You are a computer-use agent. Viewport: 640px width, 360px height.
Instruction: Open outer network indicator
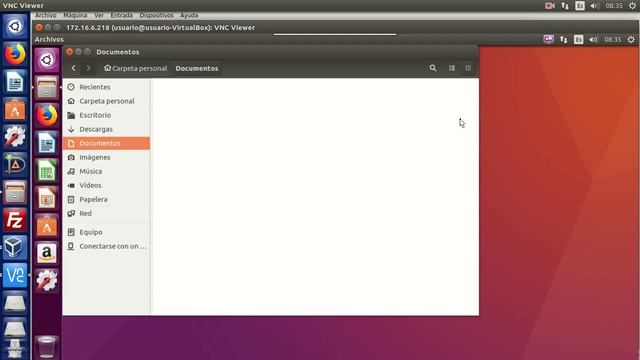[565, 6]
